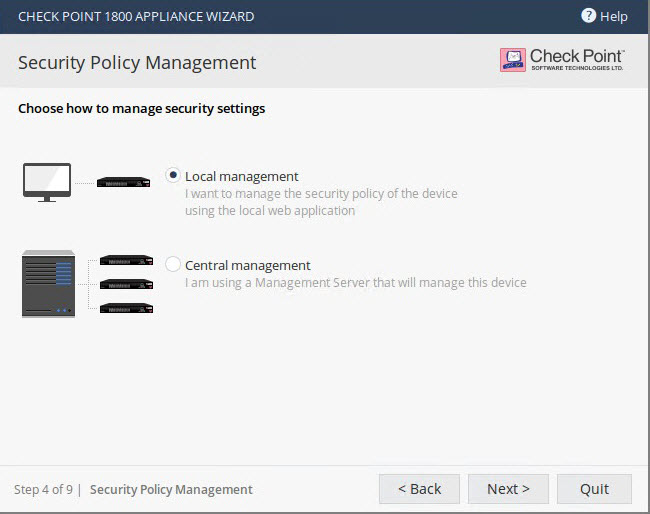Select the Local management radio button

[x=173, y=175]
